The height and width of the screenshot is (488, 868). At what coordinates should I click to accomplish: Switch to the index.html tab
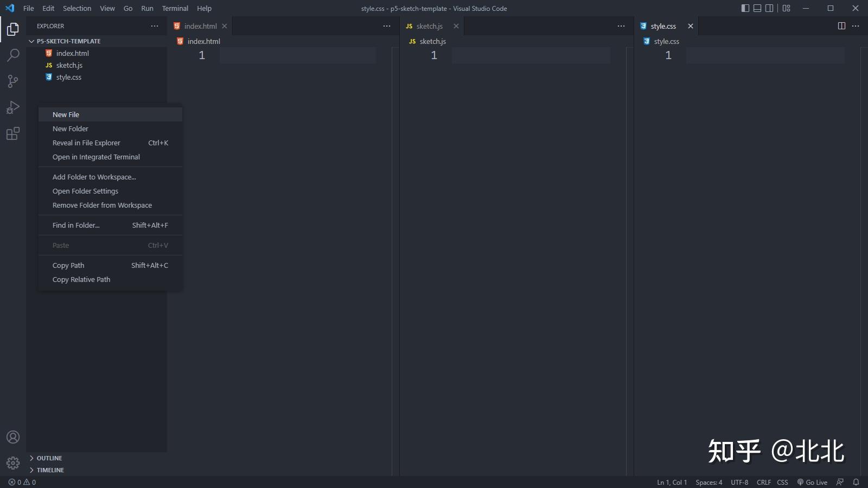200,25
